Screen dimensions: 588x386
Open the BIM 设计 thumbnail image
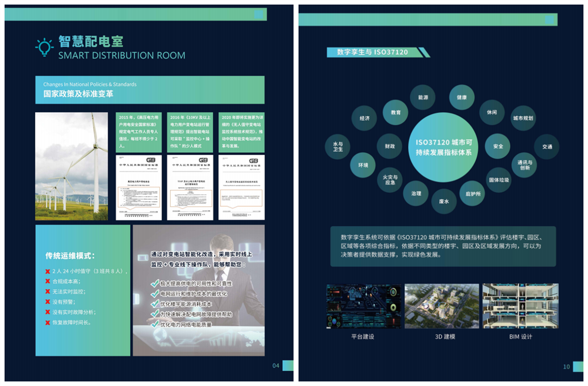(x=520, y=306)
